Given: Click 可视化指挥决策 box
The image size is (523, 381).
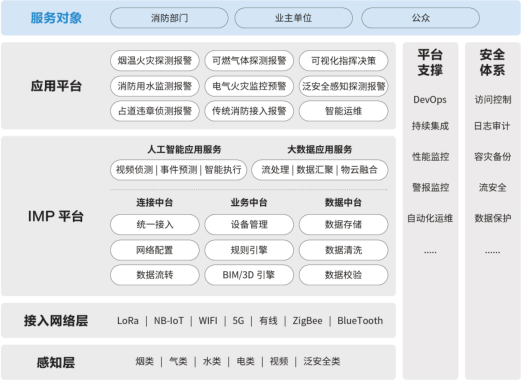Looking at the screenshot, I should coord(344,61).
